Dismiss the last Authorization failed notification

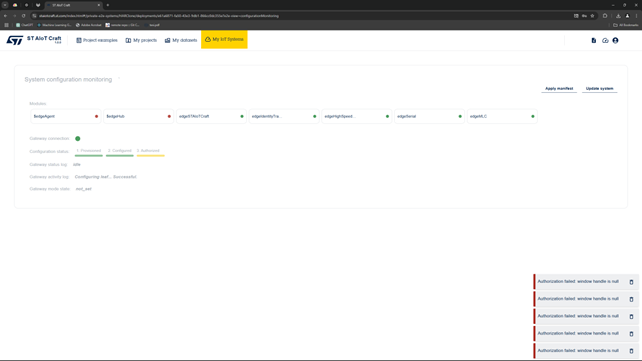pos(631,351)
